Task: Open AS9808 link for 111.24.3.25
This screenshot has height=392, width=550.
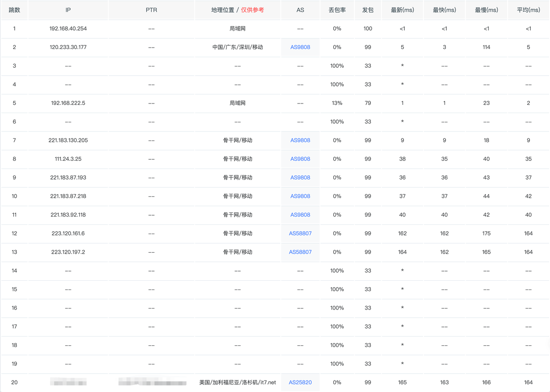Action: pyautogui.click(x=300, y=159)
